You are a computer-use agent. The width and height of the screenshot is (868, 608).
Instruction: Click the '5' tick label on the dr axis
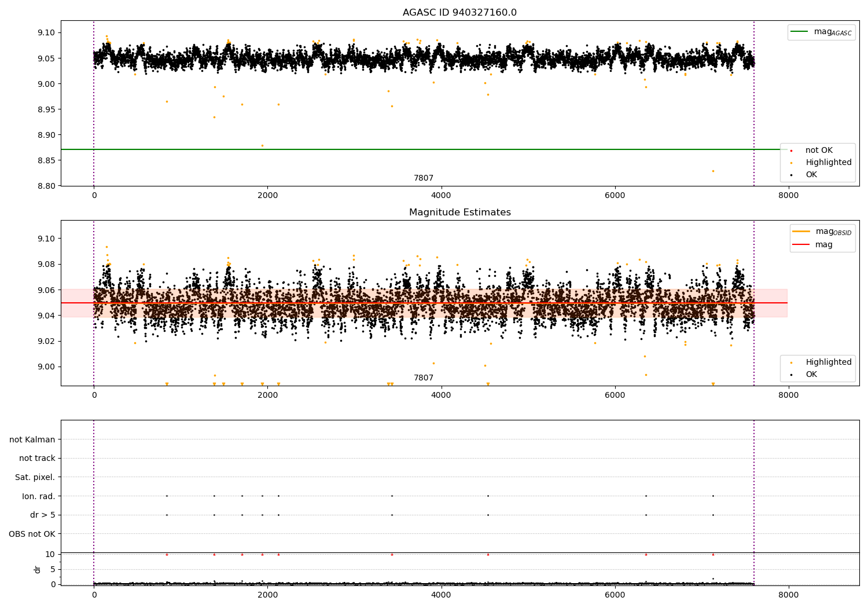[x=53, y=569]
